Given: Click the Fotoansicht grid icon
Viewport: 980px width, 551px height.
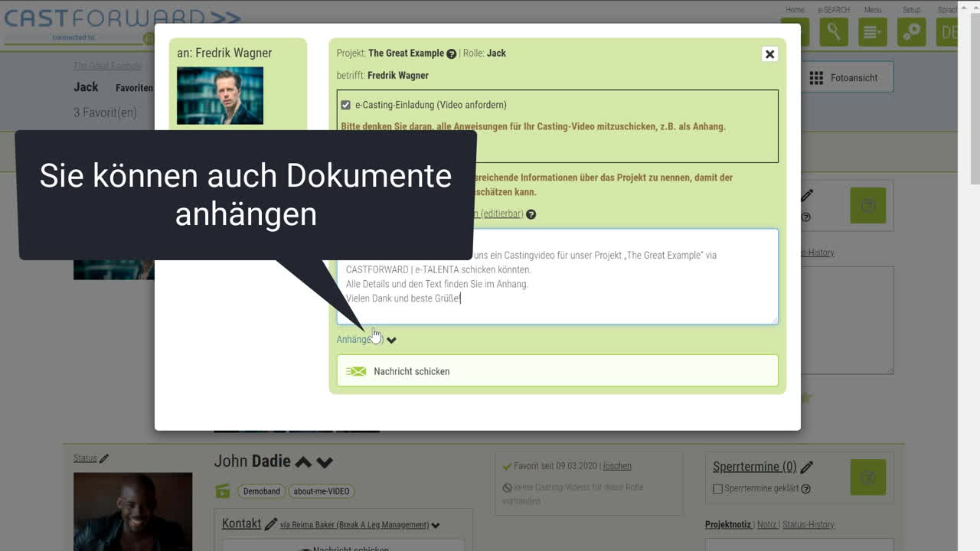Looking at the screenshot, I should (816, 78).
